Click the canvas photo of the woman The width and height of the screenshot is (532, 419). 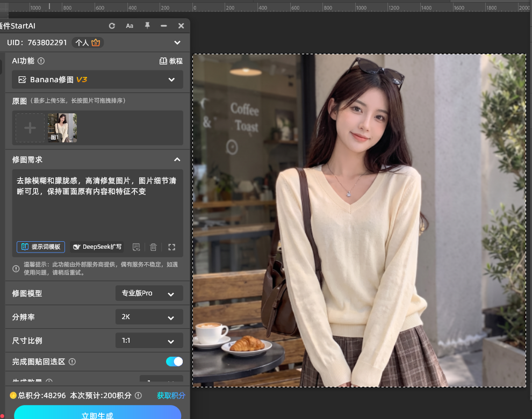coord(360,220)
